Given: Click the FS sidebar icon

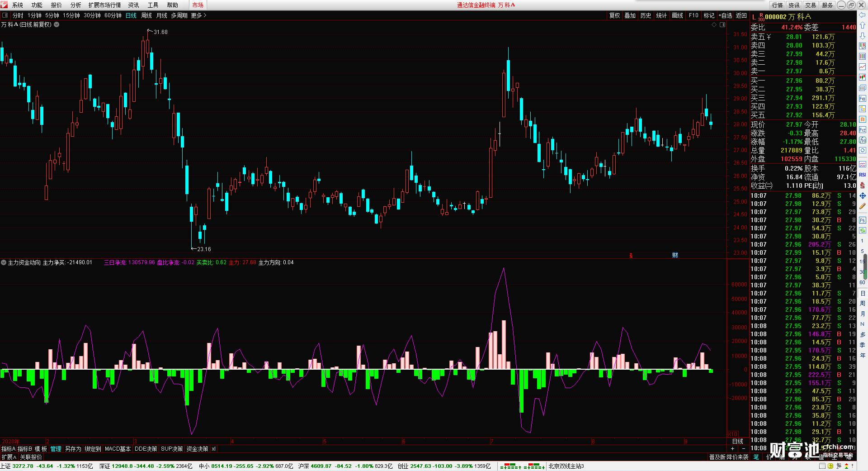Looking at the screenshot, I should [x=863, y=220].
